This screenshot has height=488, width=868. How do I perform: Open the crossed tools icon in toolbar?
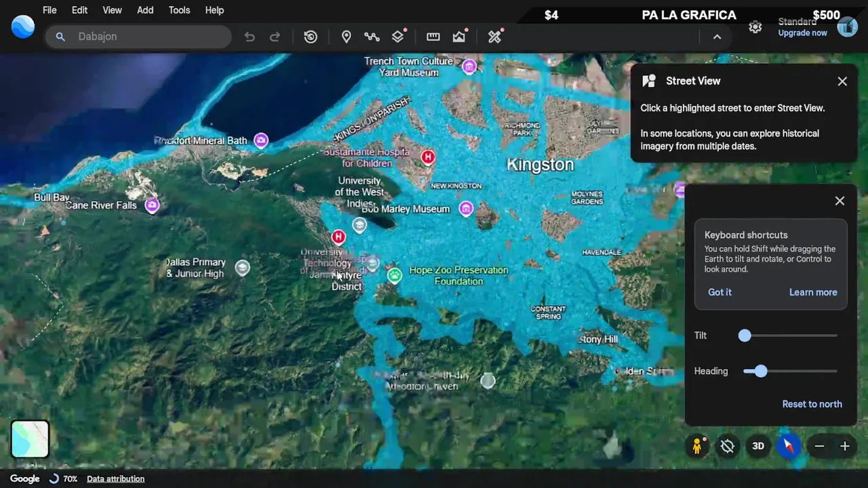pos(495,36)
